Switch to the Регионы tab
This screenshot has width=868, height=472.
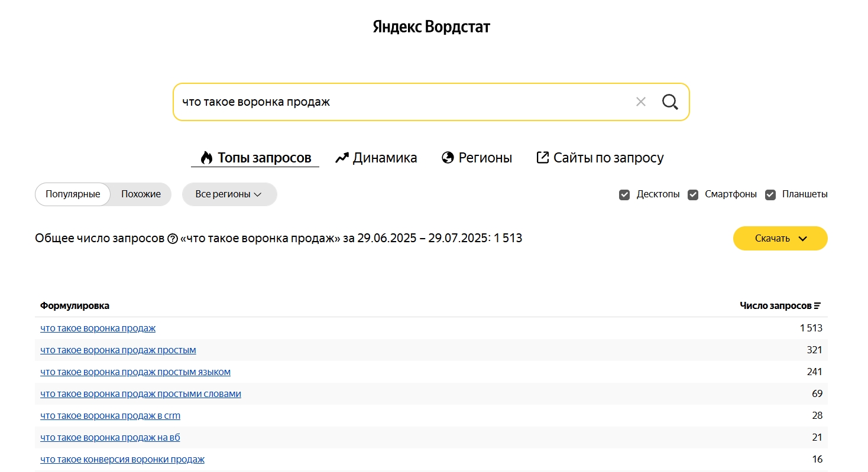coord(477,157)
